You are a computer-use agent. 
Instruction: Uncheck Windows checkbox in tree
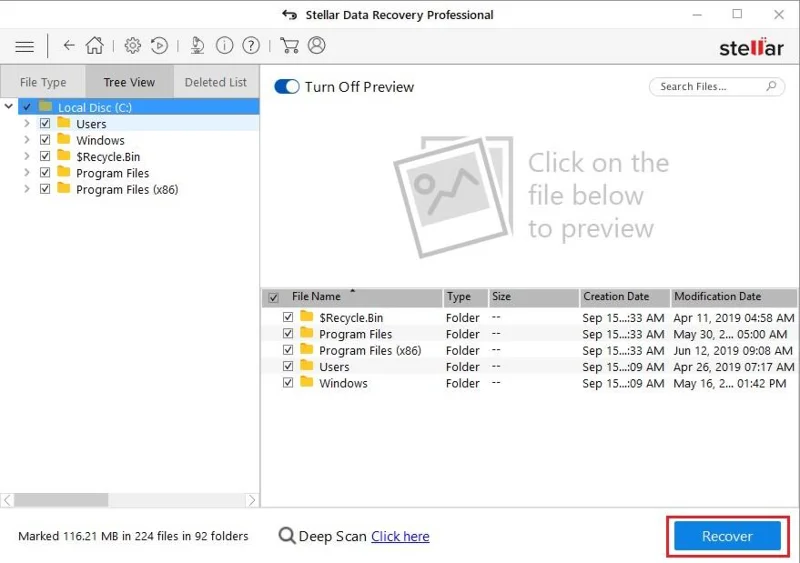pos(45,139)
